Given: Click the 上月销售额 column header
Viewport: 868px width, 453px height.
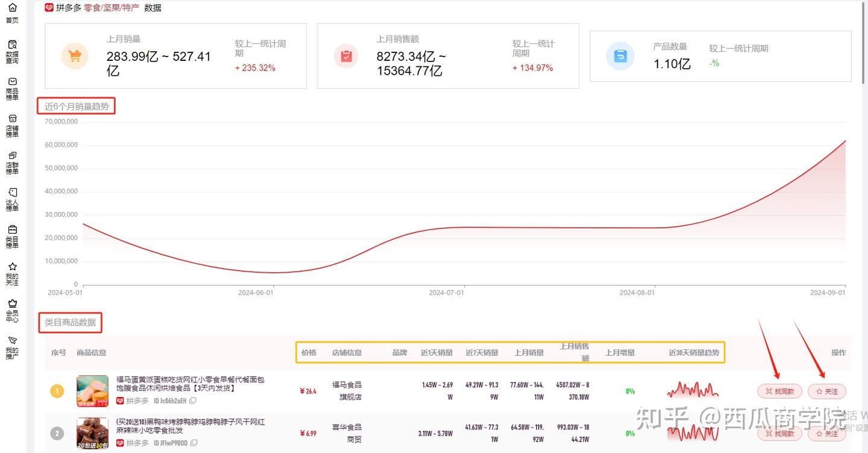Looking at the screenshot, I should coord(574,352).
